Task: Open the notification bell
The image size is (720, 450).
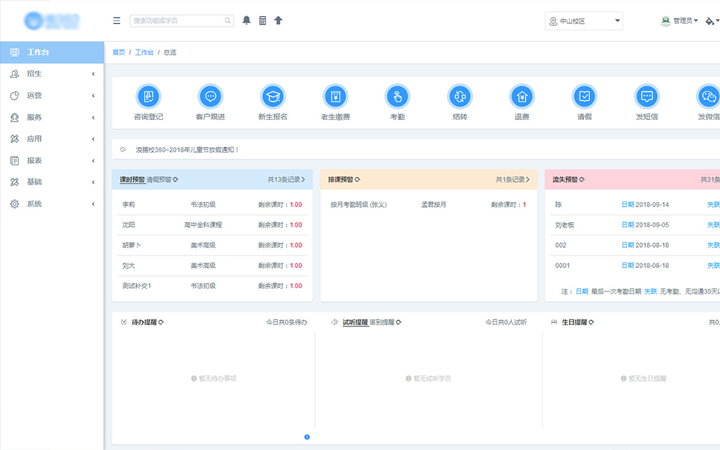Action: (x=247, y=20)
